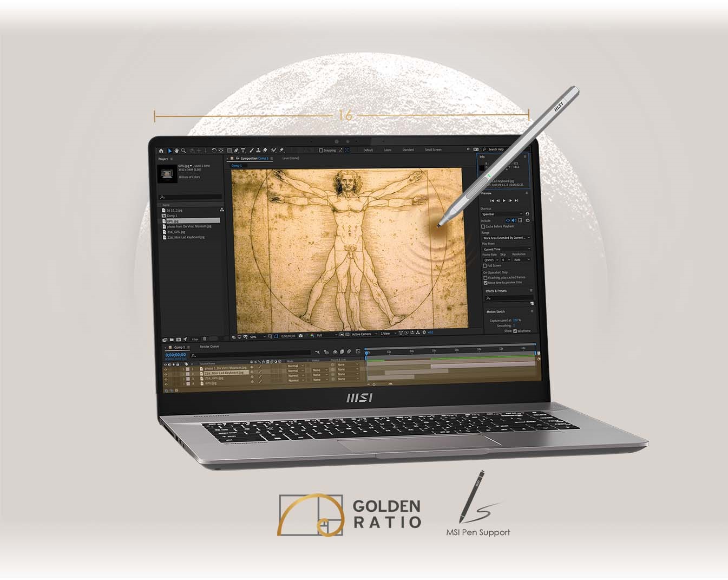The height and width of the screenshot is (580, 728).
Task: Jump to first frame in Preview panel
Action: [x=492, y=201]
